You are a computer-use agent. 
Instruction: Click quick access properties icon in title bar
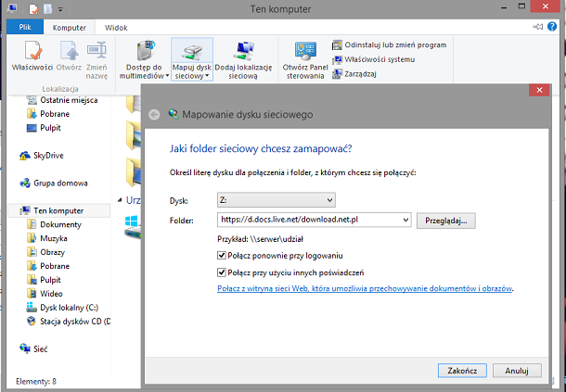33,9
